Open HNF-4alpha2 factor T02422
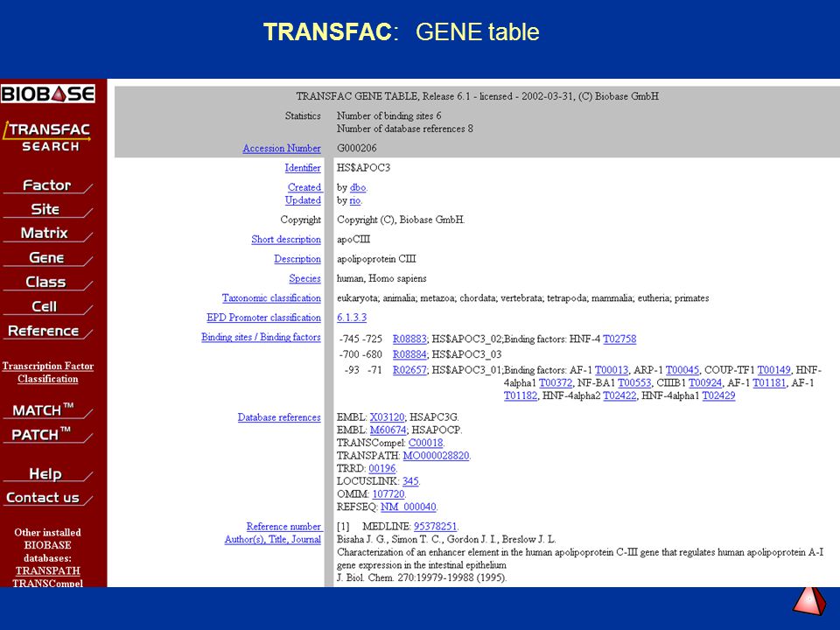840x630 pixels. click(x=619, y=395)
